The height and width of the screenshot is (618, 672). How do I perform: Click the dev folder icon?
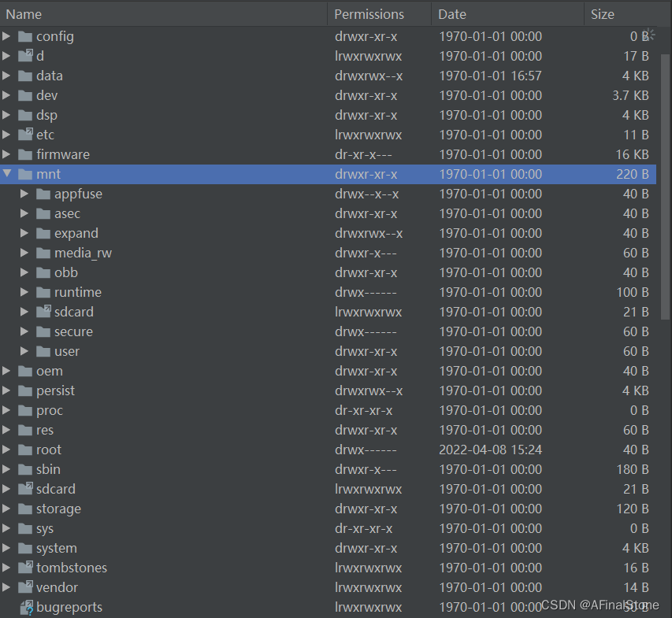[x=25, y=95]
